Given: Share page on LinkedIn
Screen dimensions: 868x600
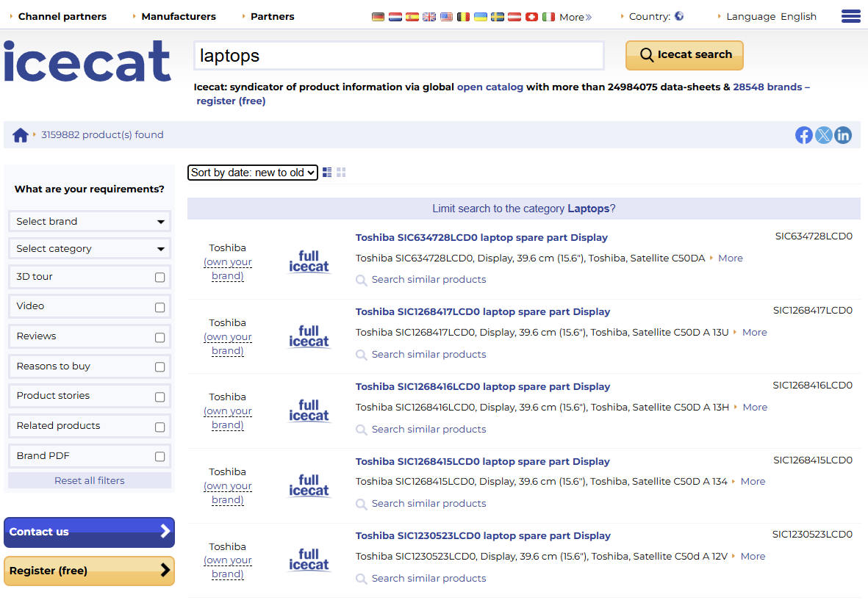Looking at the screenshot, I should [843, 135].
